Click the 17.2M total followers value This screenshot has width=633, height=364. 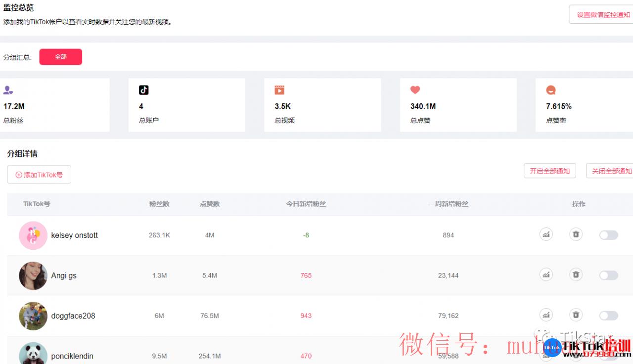(14, 106)
